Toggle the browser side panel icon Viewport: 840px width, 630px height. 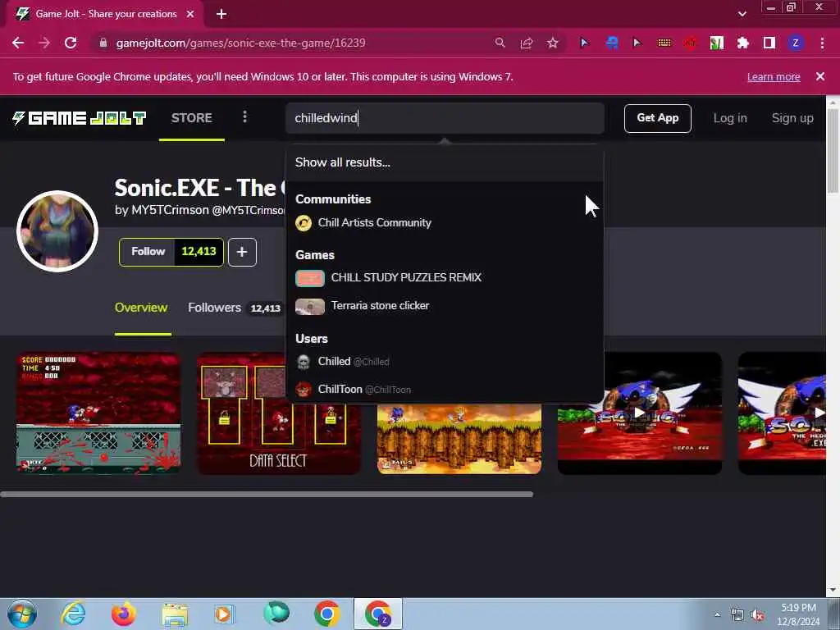(x=769, y=43)
